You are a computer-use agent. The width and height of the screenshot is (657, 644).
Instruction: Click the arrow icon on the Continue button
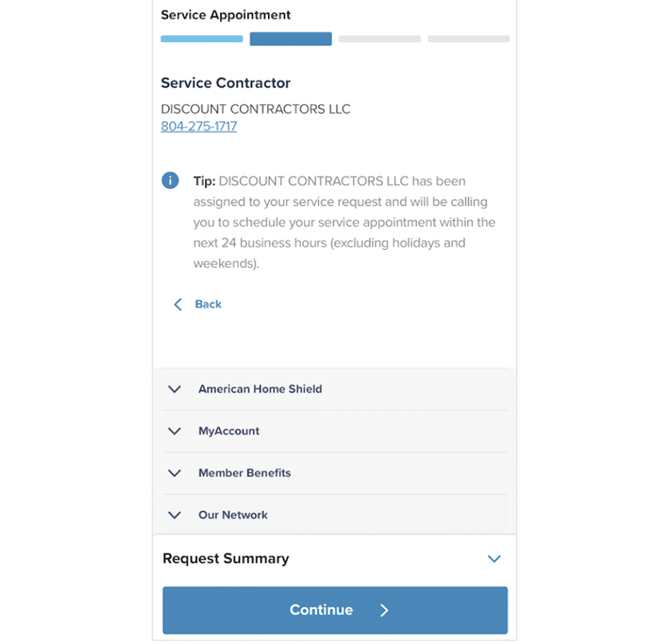(385, 611)
